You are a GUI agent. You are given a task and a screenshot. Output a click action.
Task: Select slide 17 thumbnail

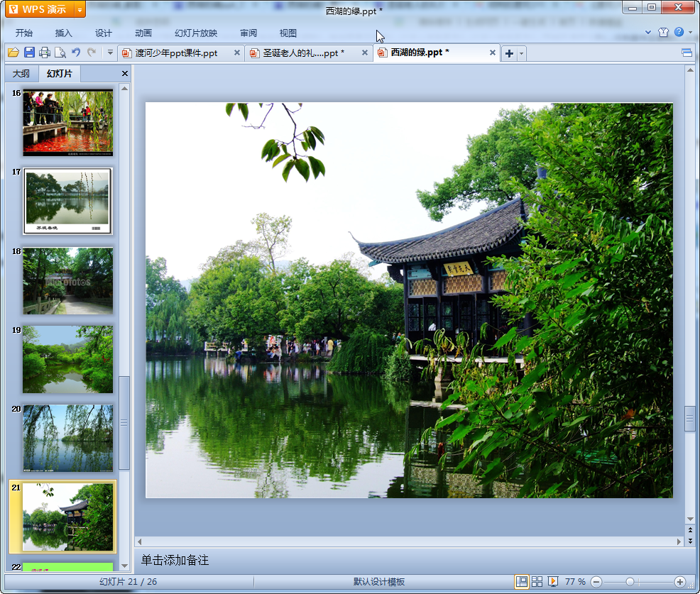pyautogui.click(x=68, y=202)
